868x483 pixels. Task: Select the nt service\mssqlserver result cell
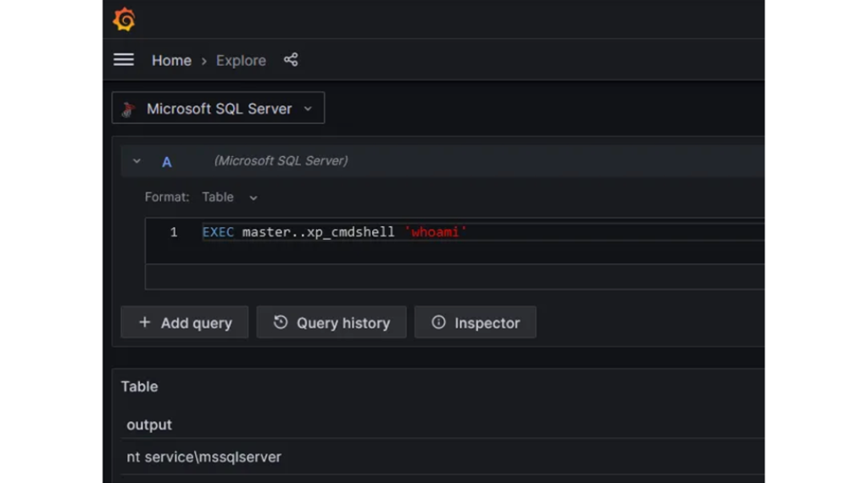(203, 457)
